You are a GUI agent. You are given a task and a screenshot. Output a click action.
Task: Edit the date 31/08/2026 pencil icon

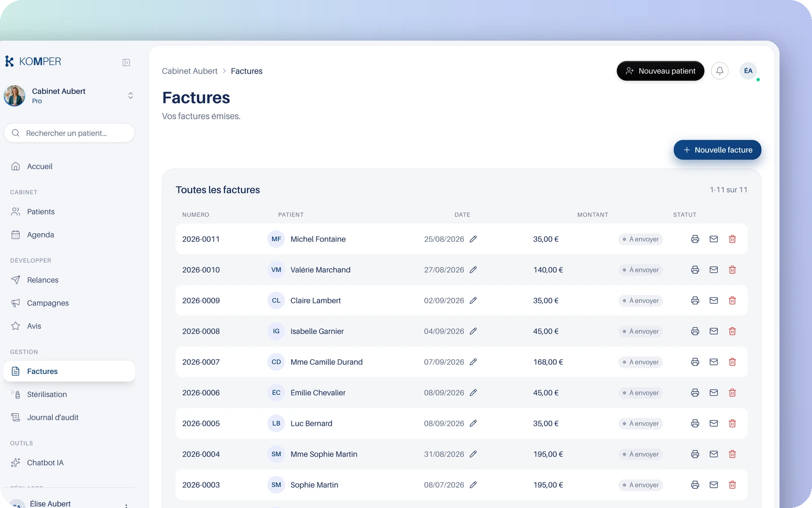click(473, 454)
